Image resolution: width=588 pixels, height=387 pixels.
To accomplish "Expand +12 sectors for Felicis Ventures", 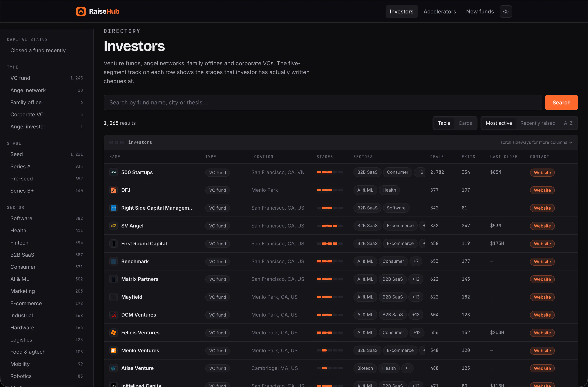I will [x=417, y=332].
